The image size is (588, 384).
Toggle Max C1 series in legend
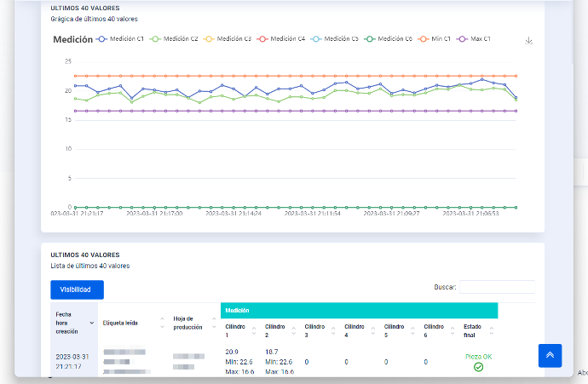[x=474, y=38]
